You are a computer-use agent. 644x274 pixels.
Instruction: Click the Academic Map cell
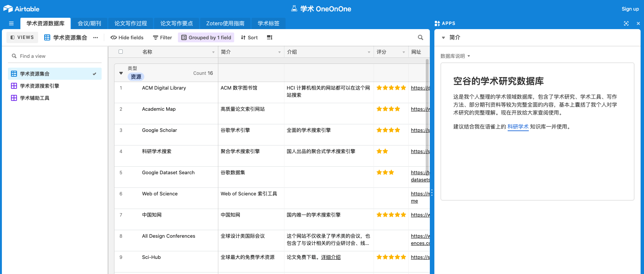pyautogui.click(x=166, y=114)
